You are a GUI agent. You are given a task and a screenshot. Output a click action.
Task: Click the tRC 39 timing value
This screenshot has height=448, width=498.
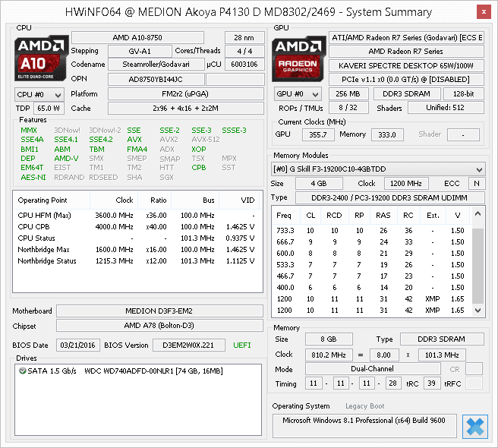(432, 383)
